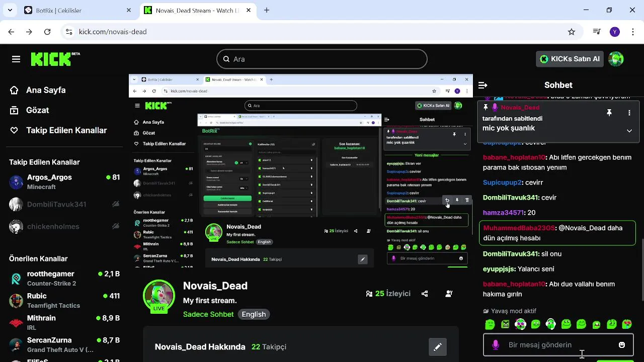The width and height of the screenshot is (644, 362).
Task: Click the English language tag
Action: coord(254,314)
